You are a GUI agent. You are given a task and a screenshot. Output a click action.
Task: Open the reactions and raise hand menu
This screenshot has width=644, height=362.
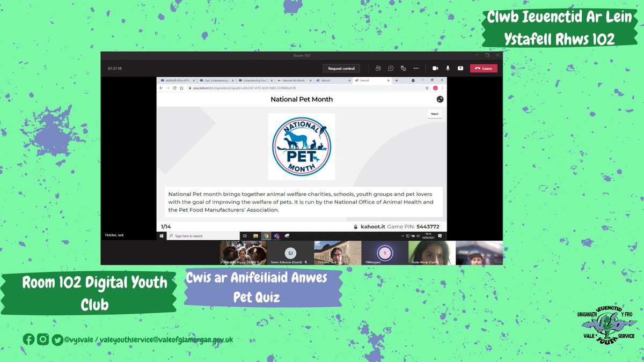[x=403, y=68]
